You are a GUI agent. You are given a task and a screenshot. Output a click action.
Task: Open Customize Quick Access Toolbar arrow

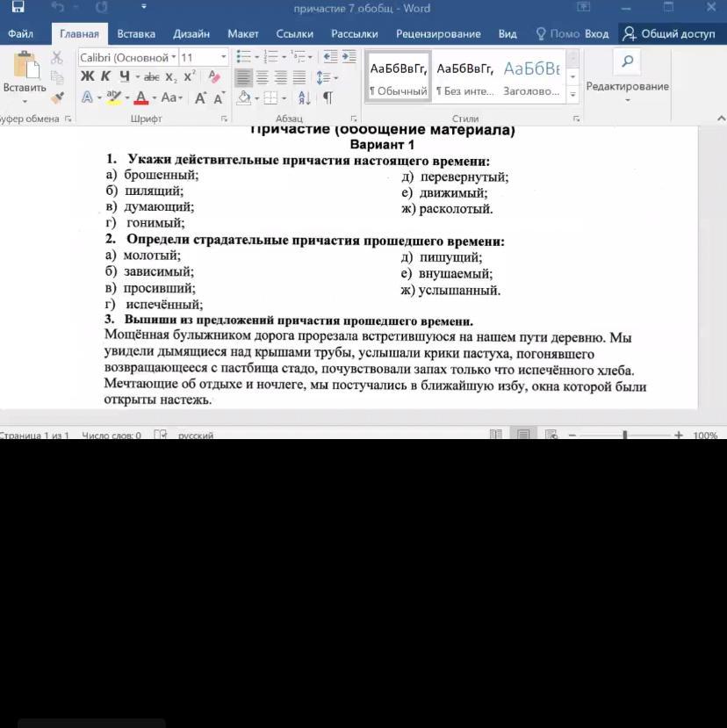coord(143,6)
